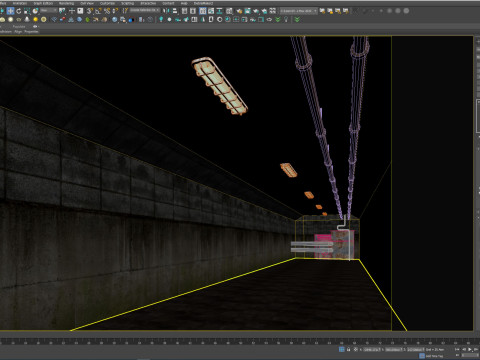The image size is (480, 360).
Task: Click the Z coordinate field
Action: [x=416, y=349]
